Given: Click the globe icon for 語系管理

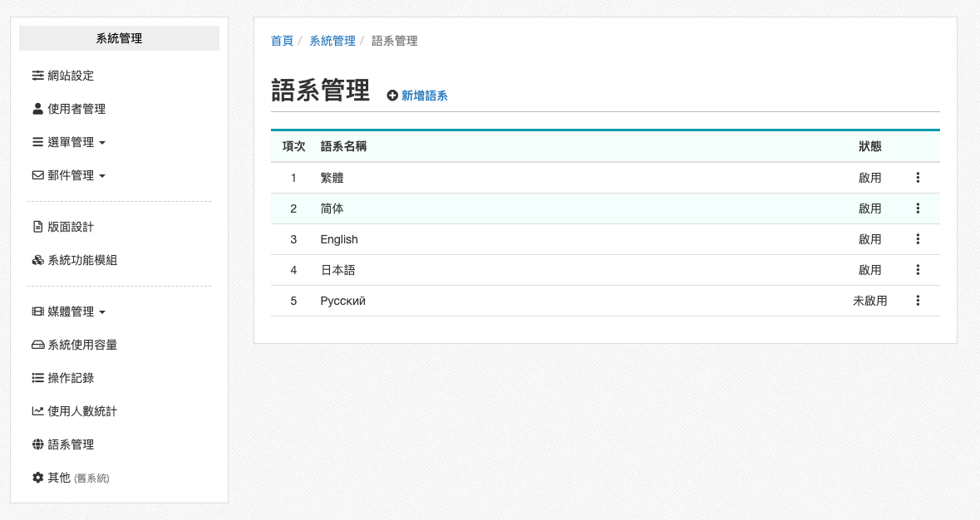Looking at the screenshot, I should pyautogui.click(x=37, y=444).
